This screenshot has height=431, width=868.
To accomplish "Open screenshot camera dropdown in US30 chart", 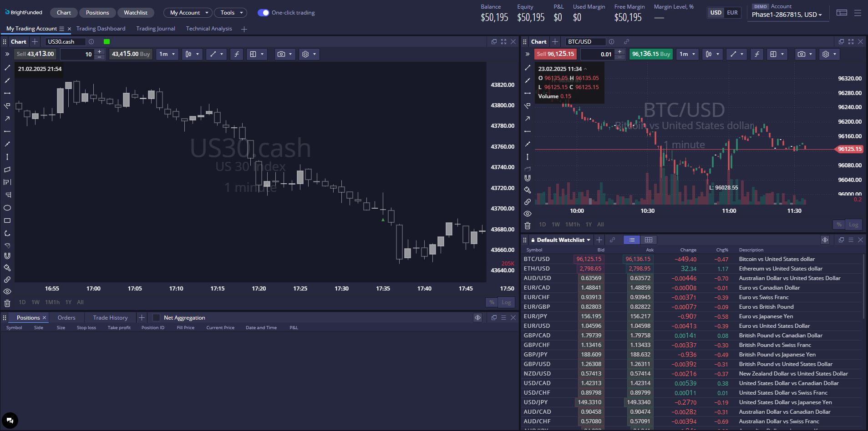I will (x=285, y=54).
